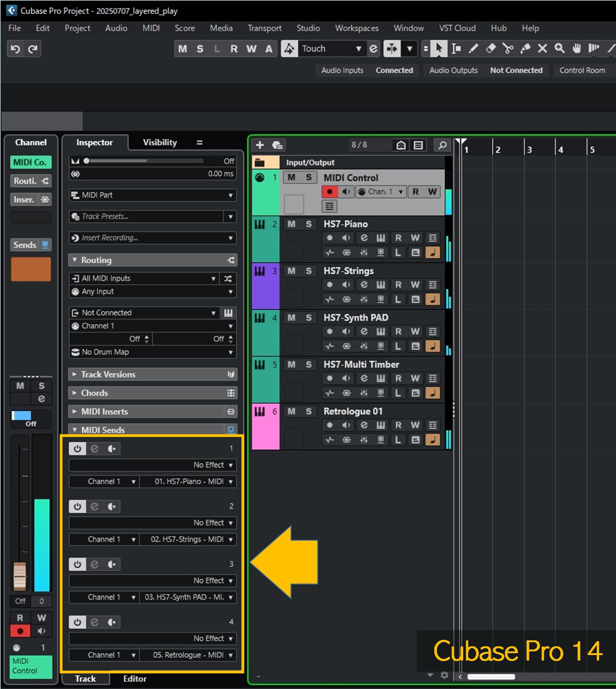Open the No Drum Map dropdown
Viewport: 616px width, 689px height.
pos(153,352)
